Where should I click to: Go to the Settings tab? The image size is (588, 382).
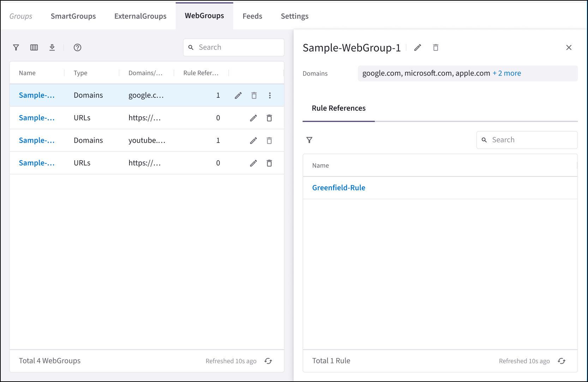[294, 16]
